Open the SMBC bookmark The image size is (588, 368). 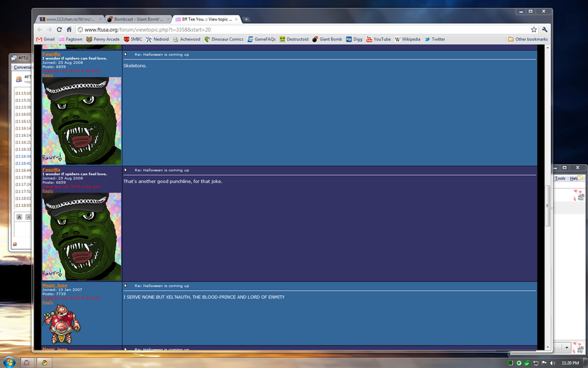click(x=133, y=39)
